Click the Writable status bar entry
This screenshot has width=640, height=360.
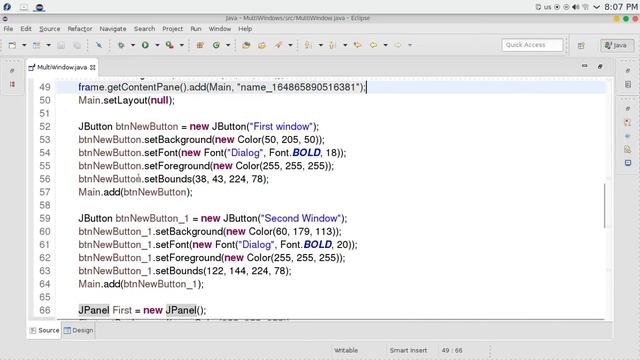coord(346,350)
